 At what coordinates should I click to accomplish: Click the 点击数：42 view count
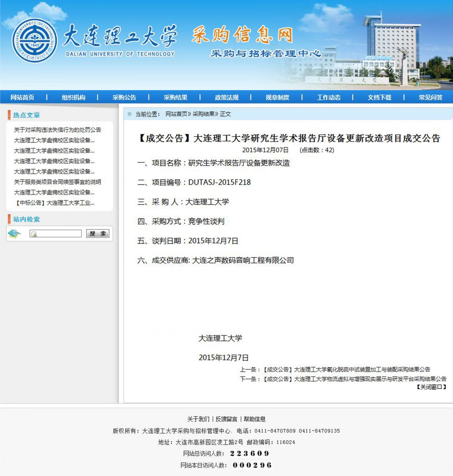(317, 150)
